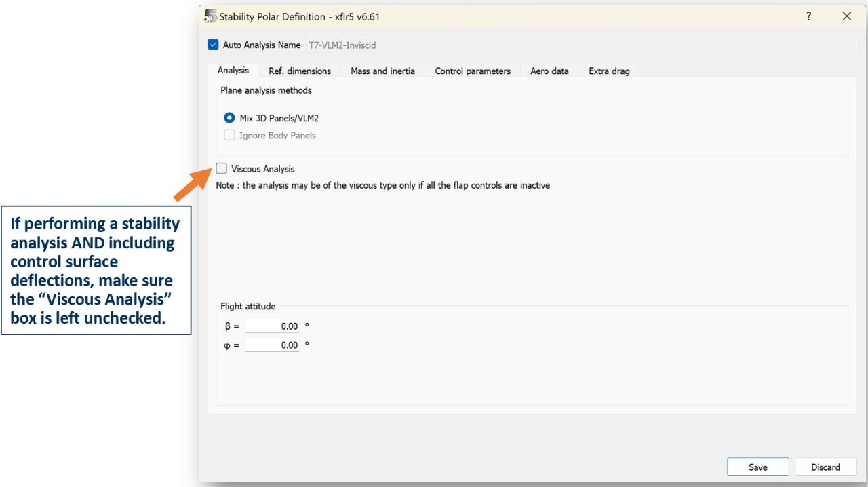Click the β sideslip angle input field
The height and width of the screenshot is (487, 868).
pyautogui.click(x=272, y=326)
